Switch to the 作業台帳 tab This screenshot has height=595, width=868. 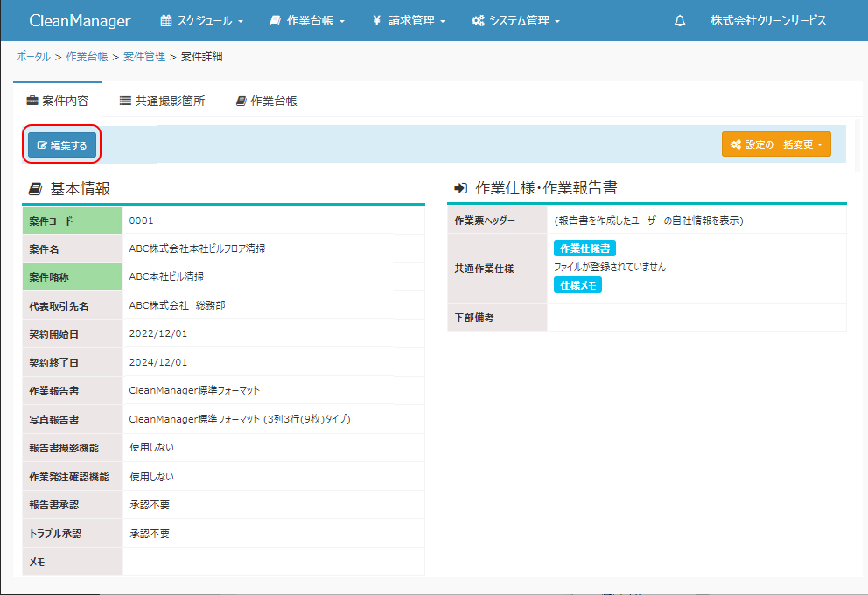pyautogui.click(x=266, y=101)
